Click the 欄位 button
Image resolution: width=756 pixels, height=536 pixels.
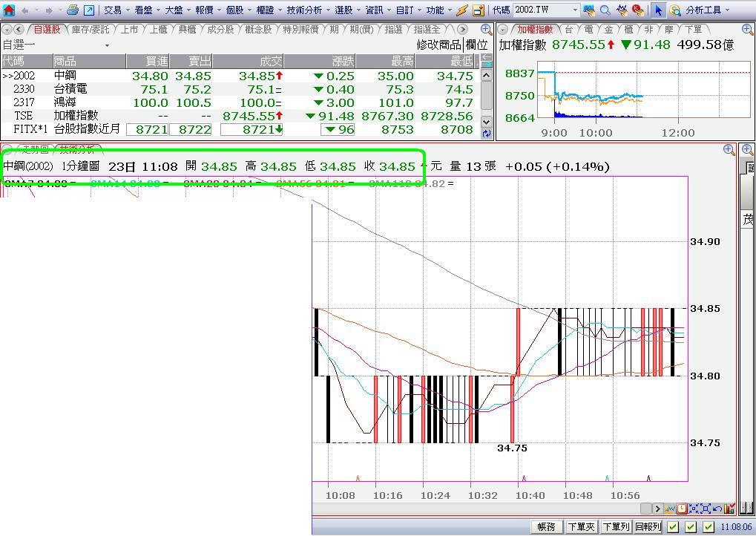[x=477, y=45]
